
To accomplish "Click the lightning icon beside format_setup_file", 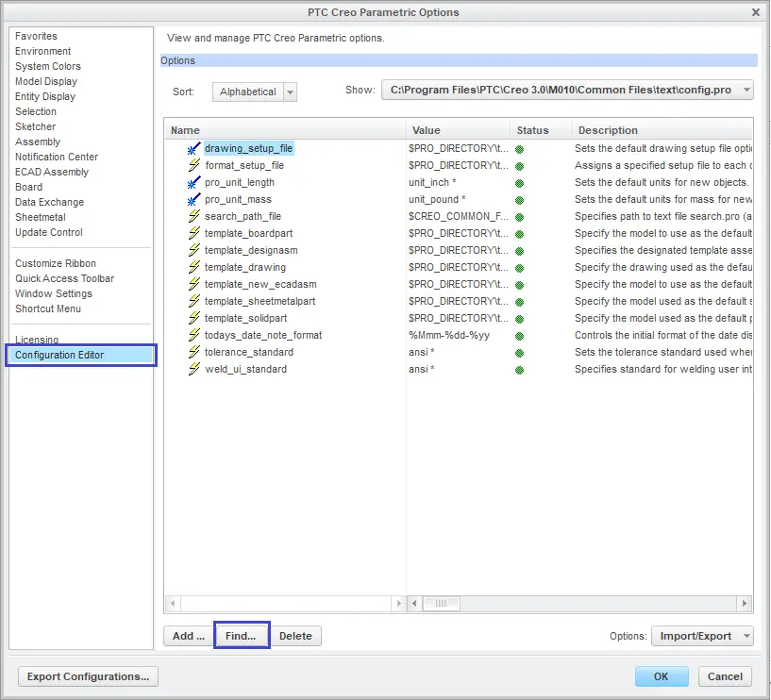I will 193,166.
